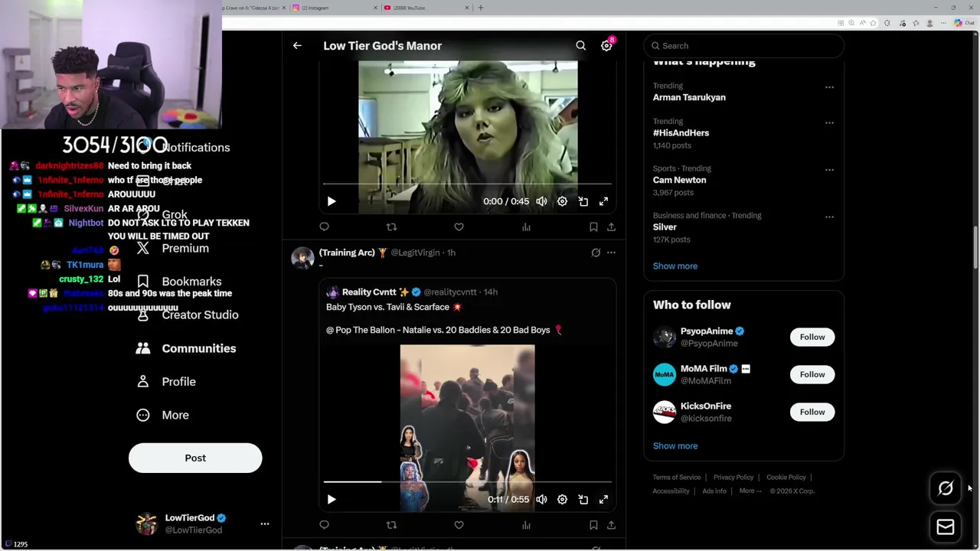Toggle picture-in-picture on the first video
Viewport: 980px width, 551px height.
[x=583, y=201]
